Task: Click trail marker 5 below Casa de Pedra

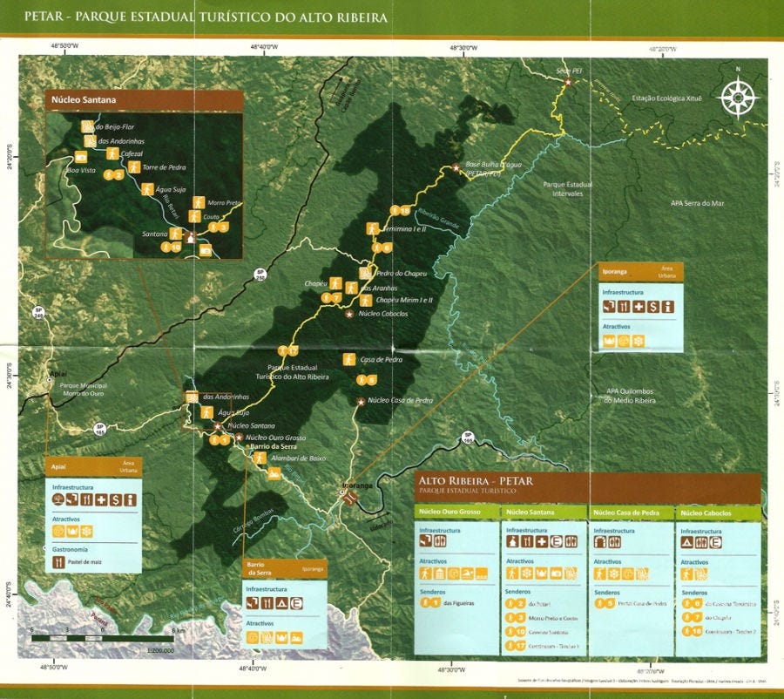Action: [367, 380]
